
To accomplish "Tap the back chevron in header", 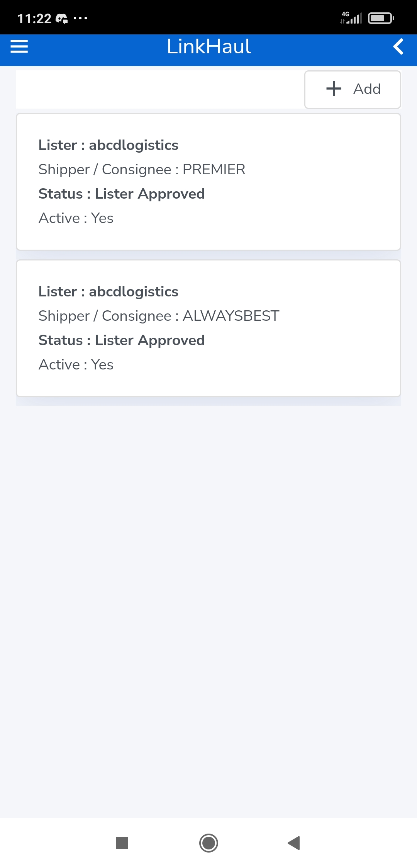I will pos(398,46).
